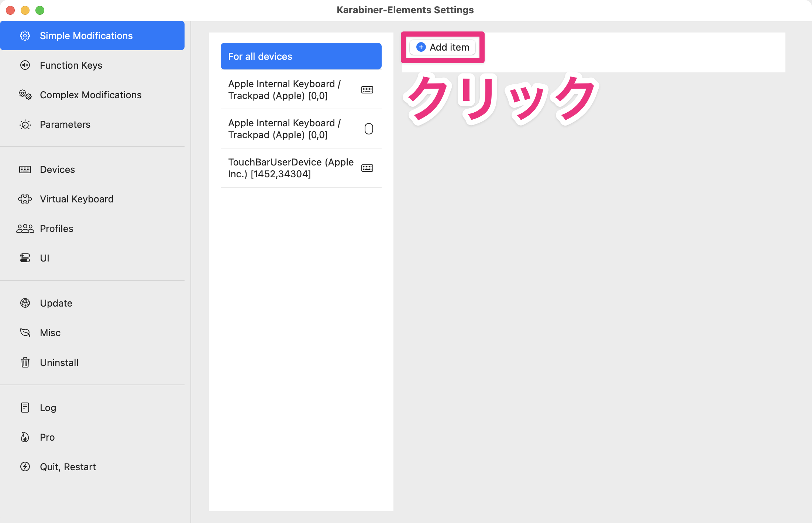Click the keyboard icon next to TouchBarUserDevice
This screenshot has width=812, height=523.
click(367, 168)
